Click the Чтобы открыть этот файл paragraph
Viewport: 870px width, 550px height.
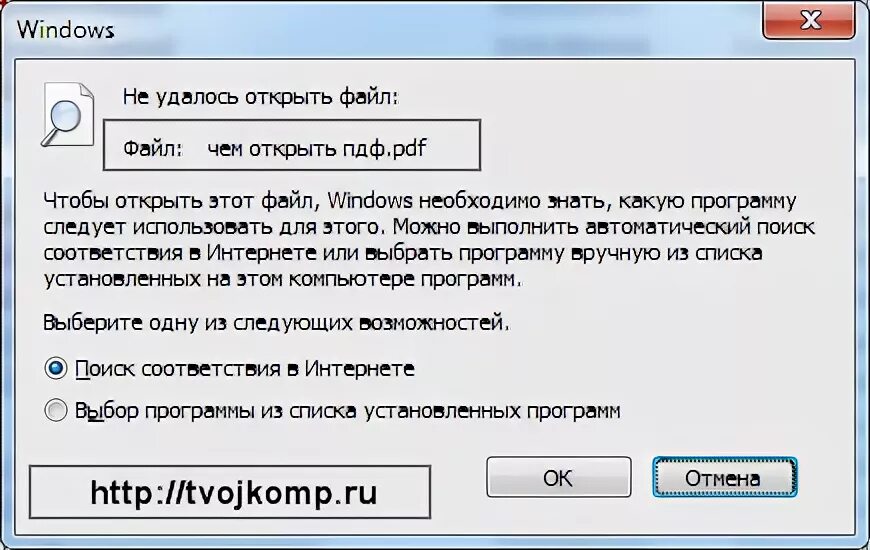tap(429, 240)
